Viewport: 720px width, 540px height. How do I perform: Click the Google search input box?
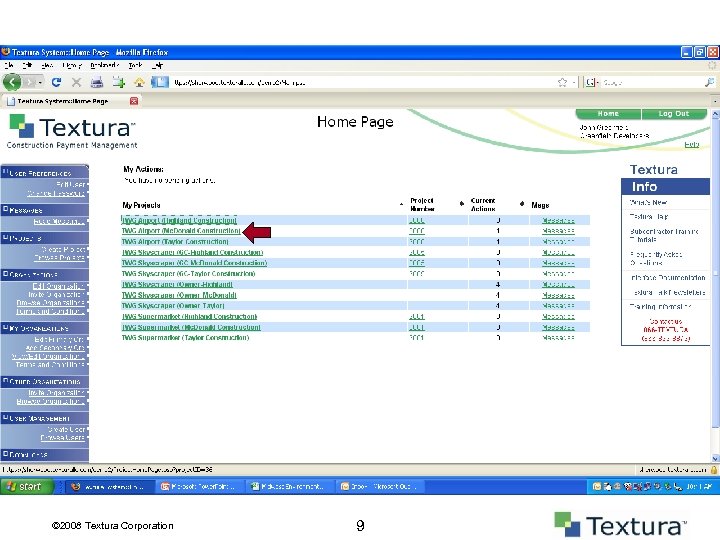(x=652, y=82)
